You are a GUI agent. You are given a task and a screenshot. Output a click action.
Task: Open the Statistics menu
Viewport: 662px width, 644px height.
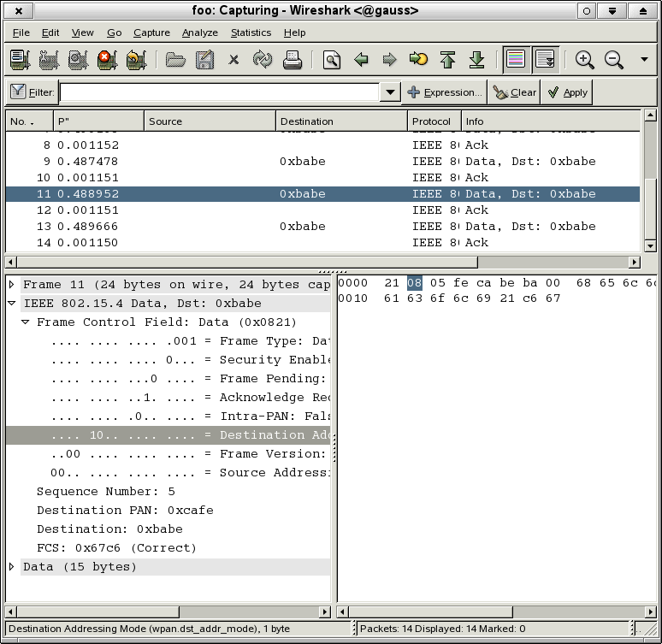pos(251,32)
